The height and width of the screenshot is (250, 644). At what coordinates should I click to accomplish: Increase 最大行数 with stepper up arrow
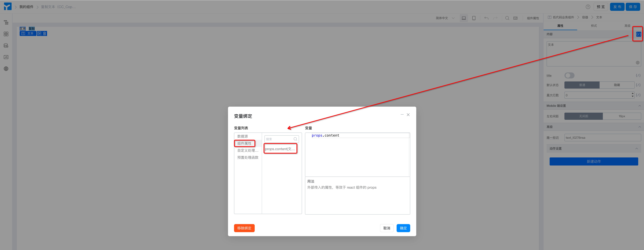click(x=633, y=94)
